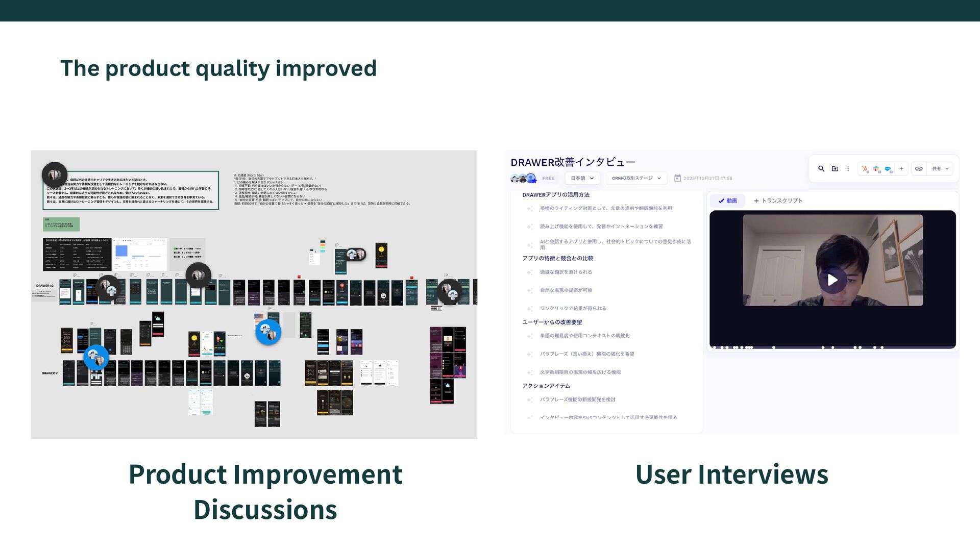The image size is (980, 551).
Task: Click the blue collaborator cursor avatar on canvas
Action: (268, 332)
